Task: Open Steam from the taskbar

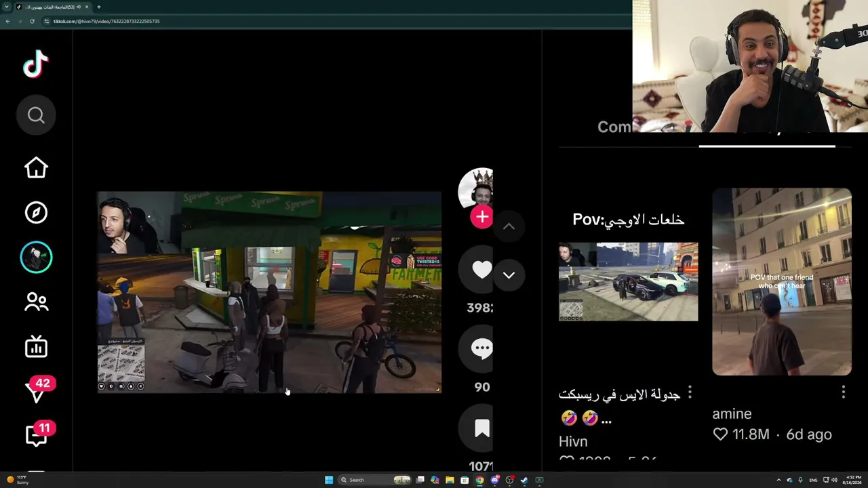Action: pos(524,480)
